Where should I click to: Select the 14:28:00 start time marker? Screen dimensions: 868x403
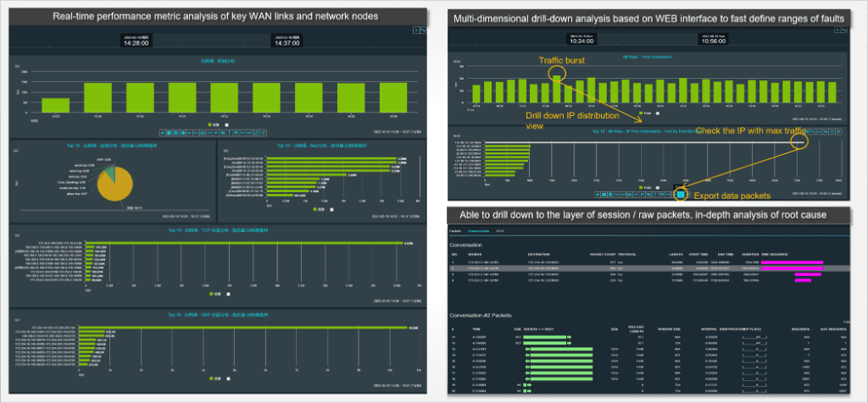pos(136,41)
